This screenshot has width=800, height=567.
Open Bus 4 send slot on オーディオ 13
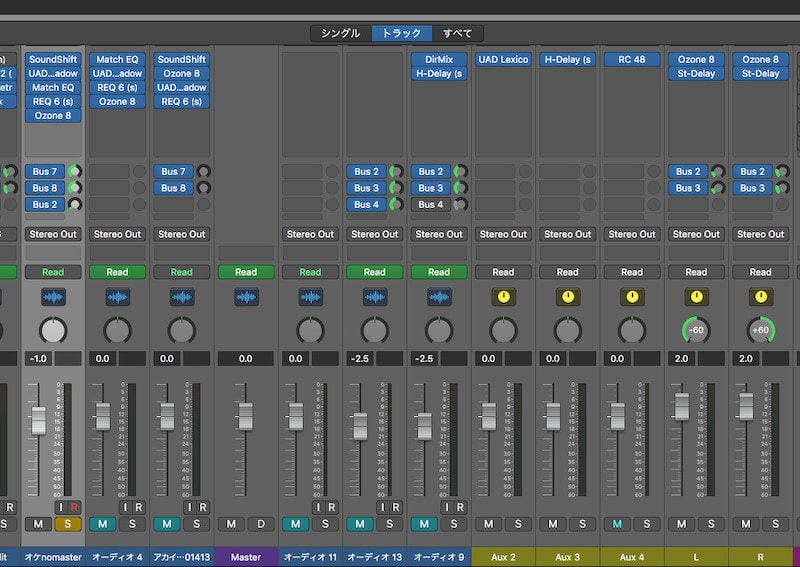(367, 205)
